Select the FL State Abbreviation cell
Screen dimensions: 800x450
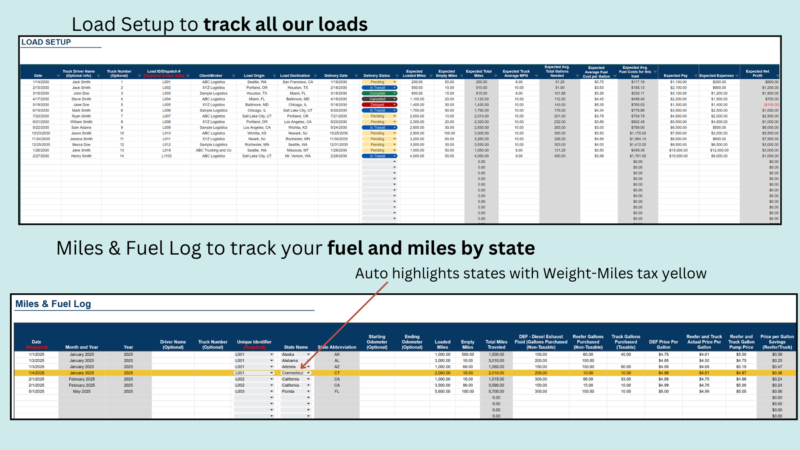(337, 391)
